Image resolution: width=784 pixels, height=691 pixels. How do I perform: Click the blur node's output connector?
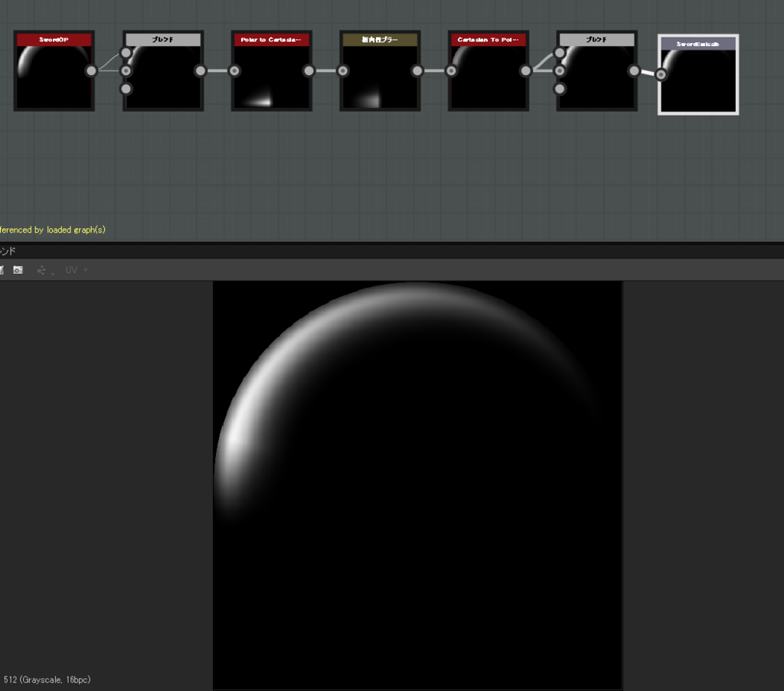point(417,71)
